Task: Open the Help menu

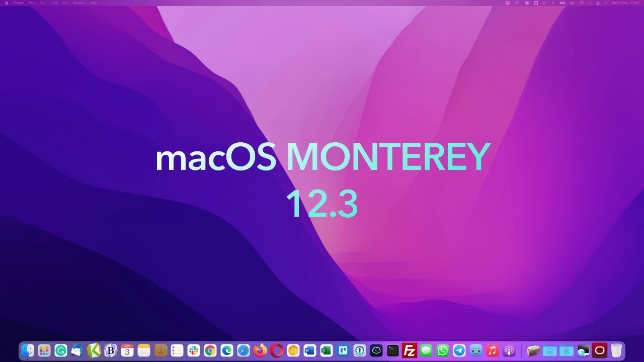Action: [x=94, y=3]
